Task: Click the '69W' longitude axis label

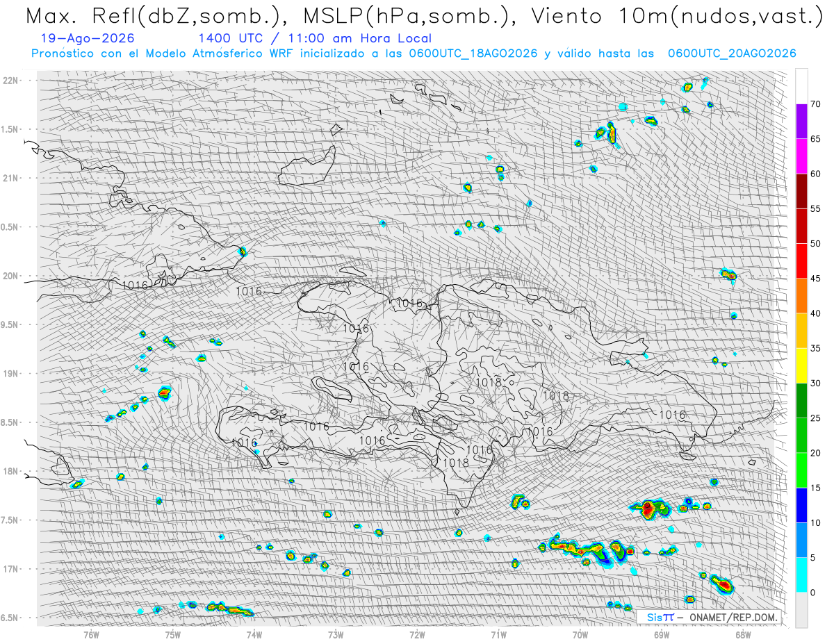Action: (x=662, y=634)
